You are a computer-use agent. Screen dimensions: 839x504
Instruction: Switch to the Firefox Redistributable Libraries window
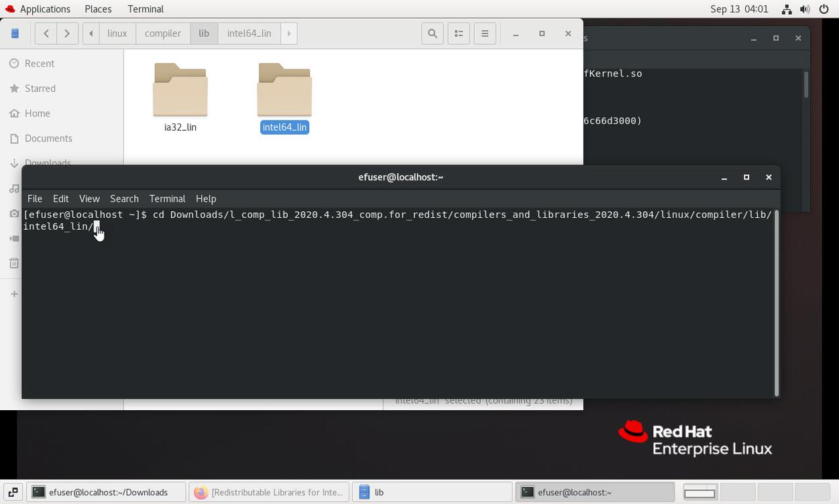click(269, 493)
